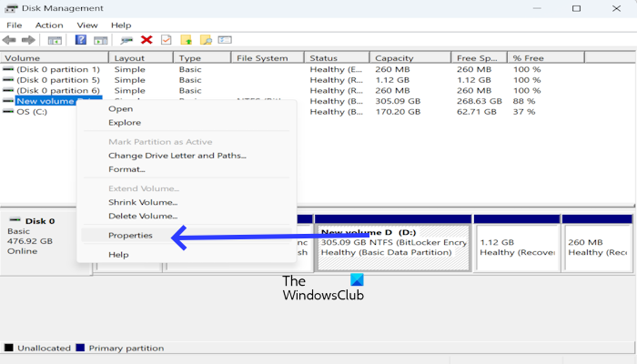Select the (Disk 0 partition 6) row
Viewport: 637px width, 364px height.
[x=58, y=91]
